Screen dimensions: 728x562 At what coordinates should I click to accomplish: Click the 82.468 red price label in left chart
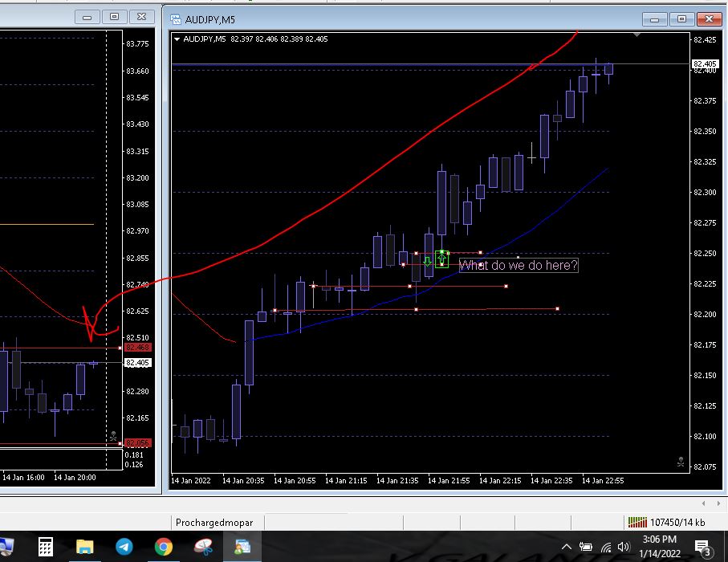(x=137, y=348)
